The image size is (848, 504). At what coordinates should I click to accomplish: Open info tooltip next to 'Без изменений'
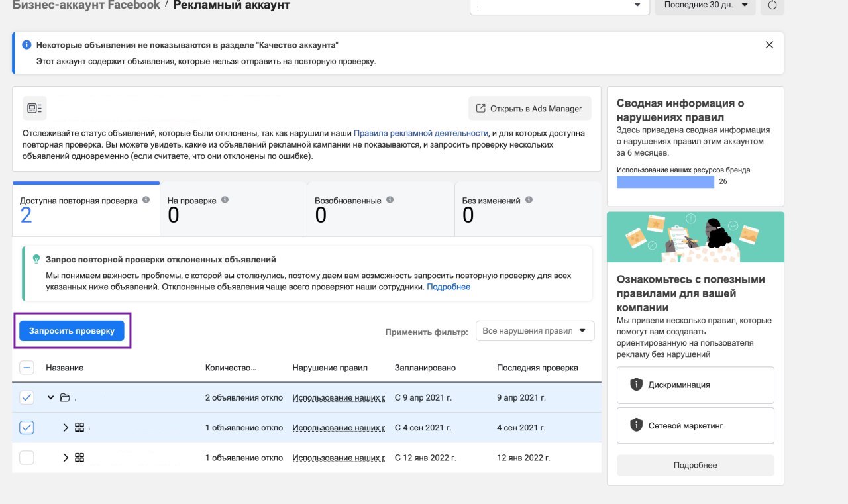pos(529,199)
